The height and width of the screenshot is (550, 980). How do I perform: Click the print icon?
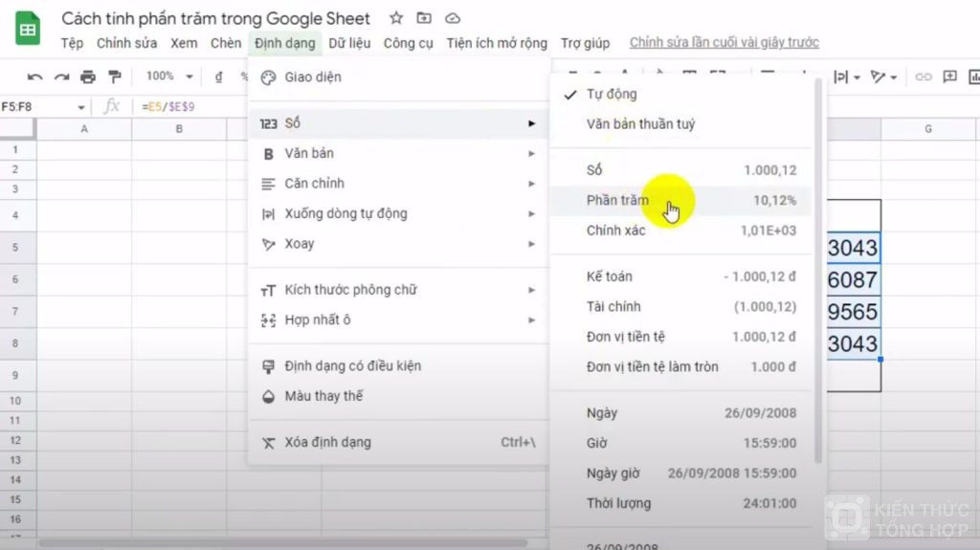(88, 77)
